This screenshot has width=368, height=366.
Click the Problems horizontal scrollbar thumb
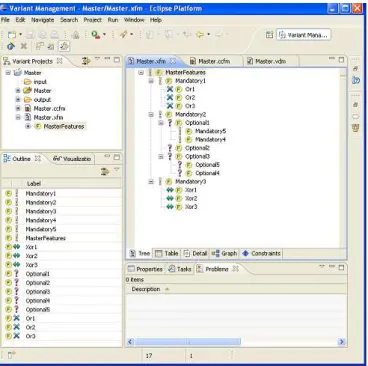(188, 342)
